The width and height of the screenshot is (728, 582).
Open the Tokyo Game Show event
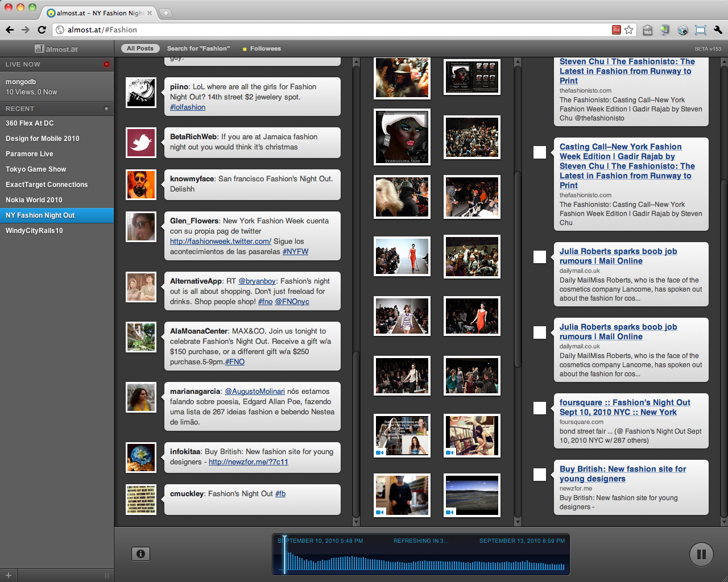click(x=57, y=169)
